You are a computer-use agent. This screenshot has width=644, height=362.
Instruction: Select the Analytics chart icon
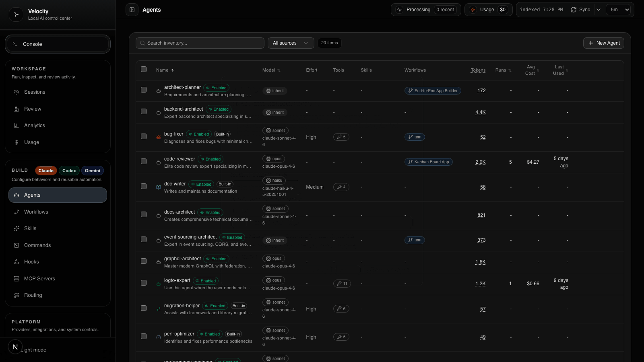click(17, 125)
